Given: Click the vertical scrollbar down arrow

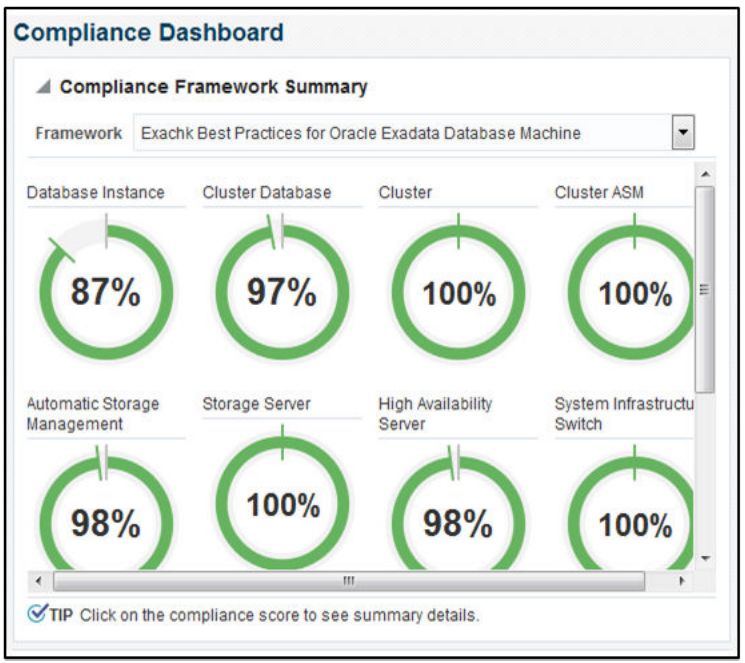Looking at the screenshot, I should coord(705,558).
